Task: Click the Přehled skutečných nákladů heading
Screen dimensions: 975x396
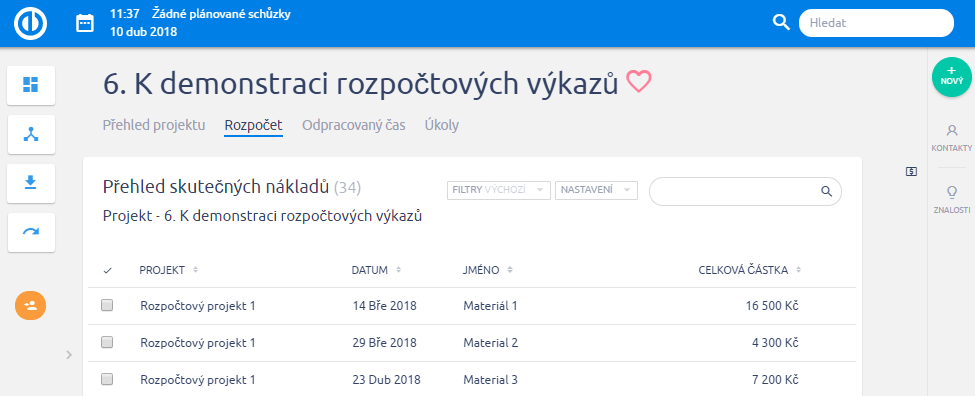Action: tap(215, 186)
